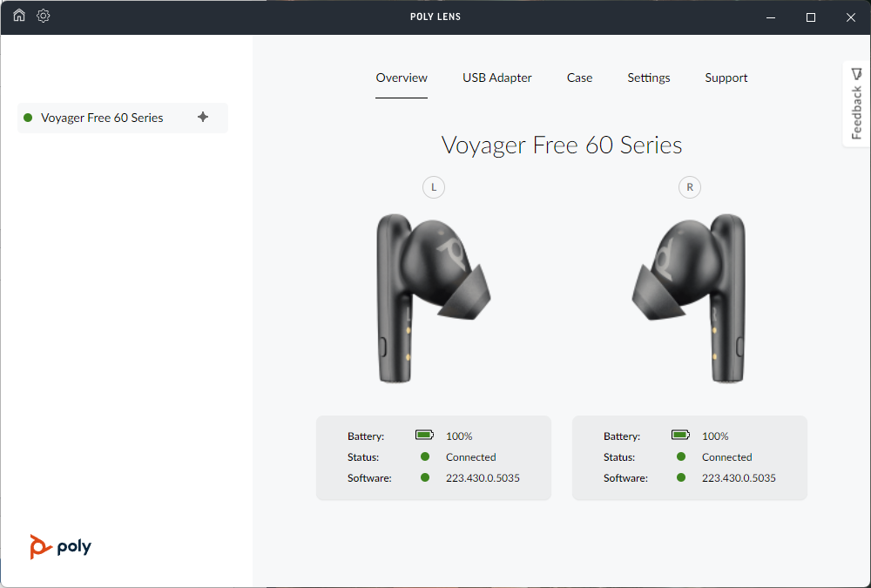Click the right earbud image
871x588 pixels.
tap(689, 299)
